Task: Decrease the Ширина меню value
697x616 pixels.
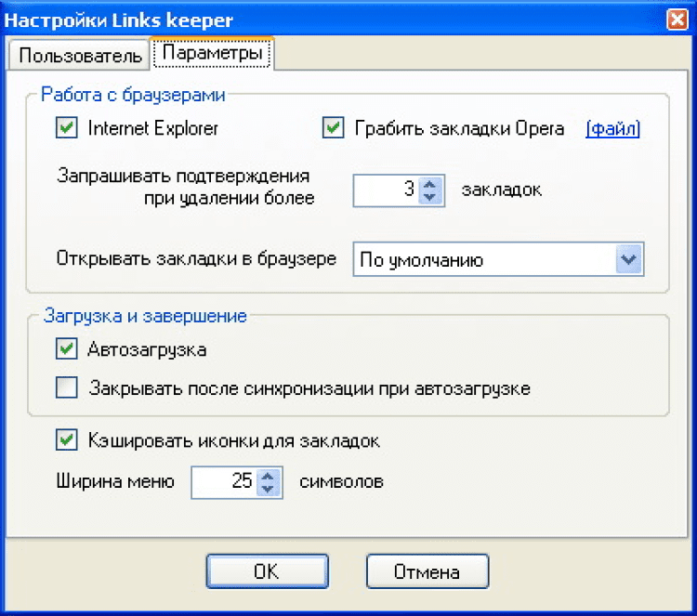Action: coord(269,489)
